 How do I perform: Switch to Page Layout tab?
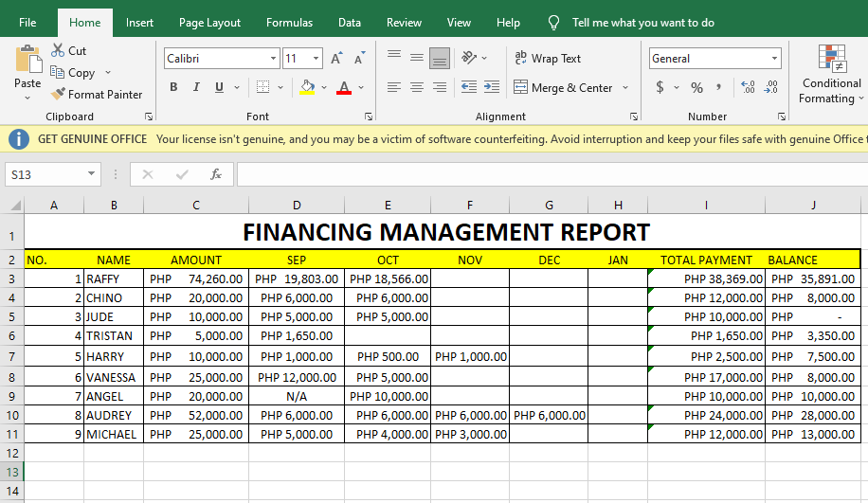[x=209, y=23]
